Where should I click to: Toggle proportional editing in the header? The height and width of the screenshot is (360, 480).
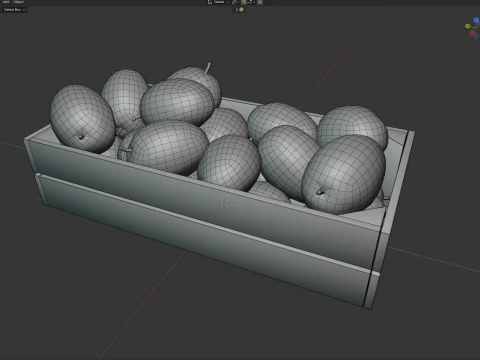coord(260,2)
